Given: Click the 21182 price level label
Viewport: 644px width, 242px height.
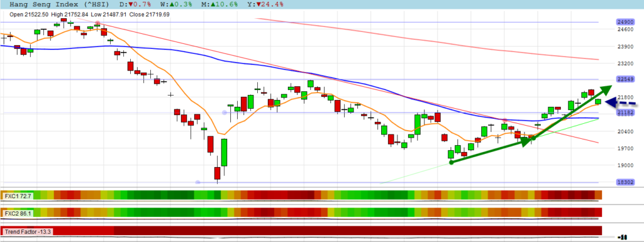Looking at the screenshot, I should pyautogui.click(x=625, y=113).
